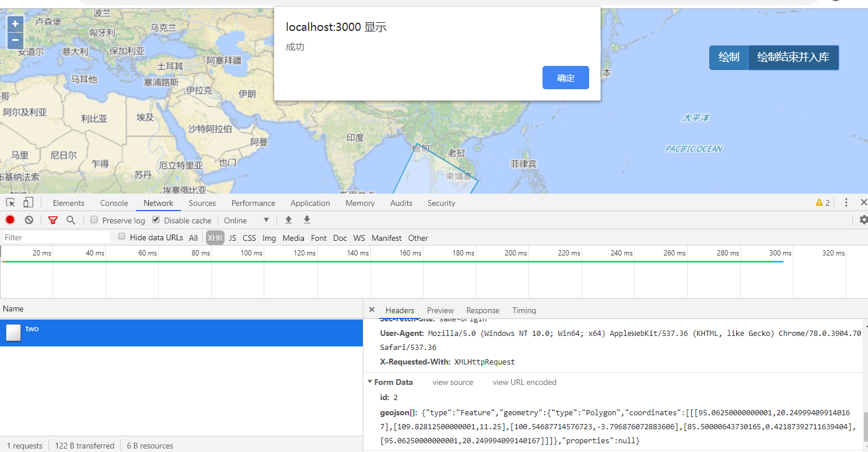Switch to the Elements tab
The height and width of the screenshot is (452, 868).
69,203
